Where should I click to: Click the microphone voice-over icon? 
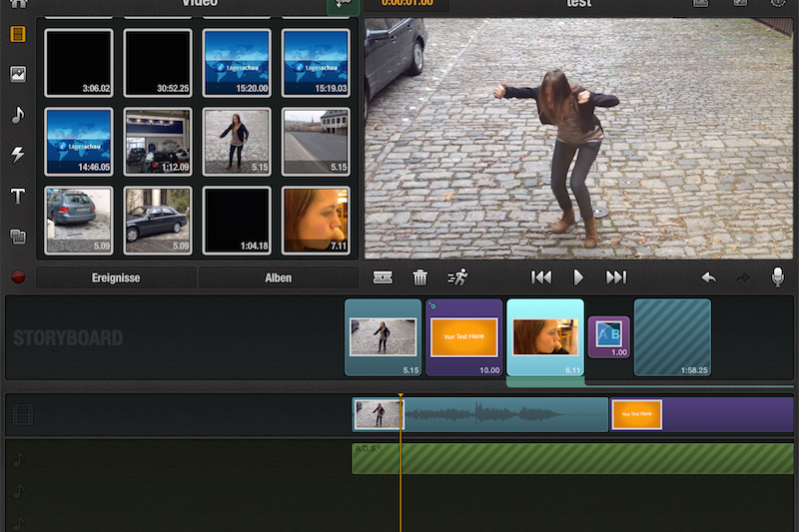(778, 277)
